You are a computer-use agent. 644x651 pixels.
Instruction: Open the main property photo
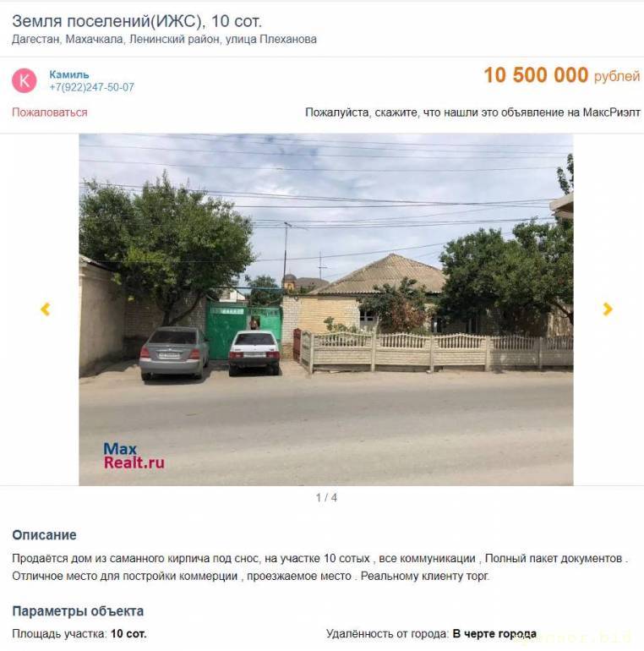coord(326,309)
